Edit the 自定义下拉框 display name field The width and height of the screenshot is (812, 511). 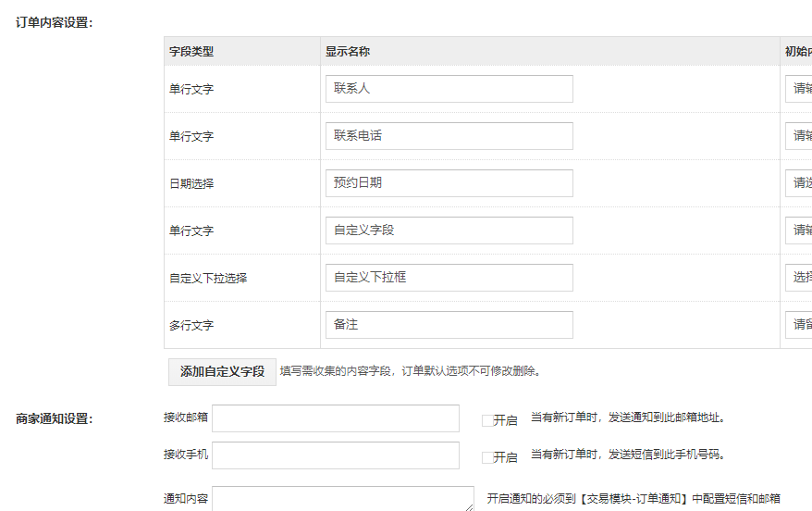449,278
